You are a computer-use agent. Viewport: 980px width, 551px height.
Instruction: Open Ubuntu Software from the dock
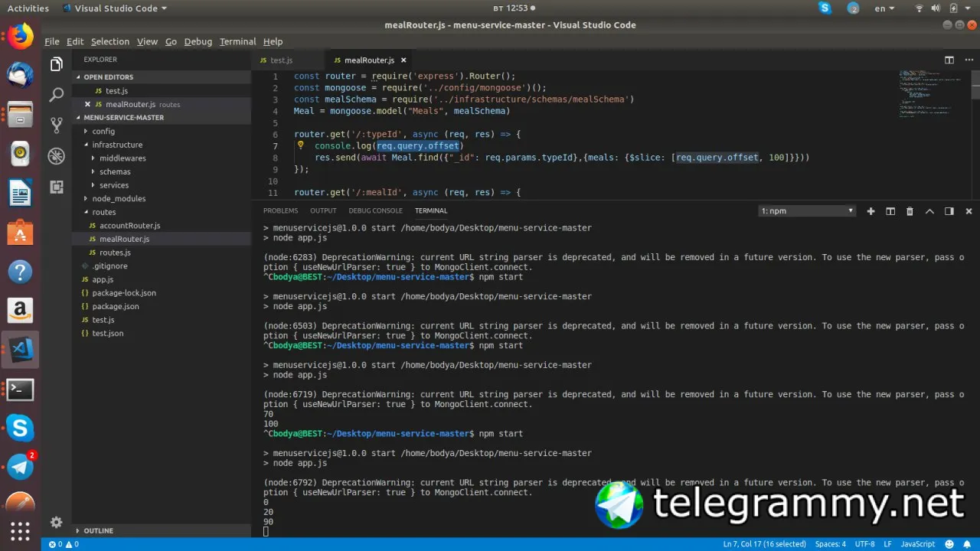(x=21, y=233)
